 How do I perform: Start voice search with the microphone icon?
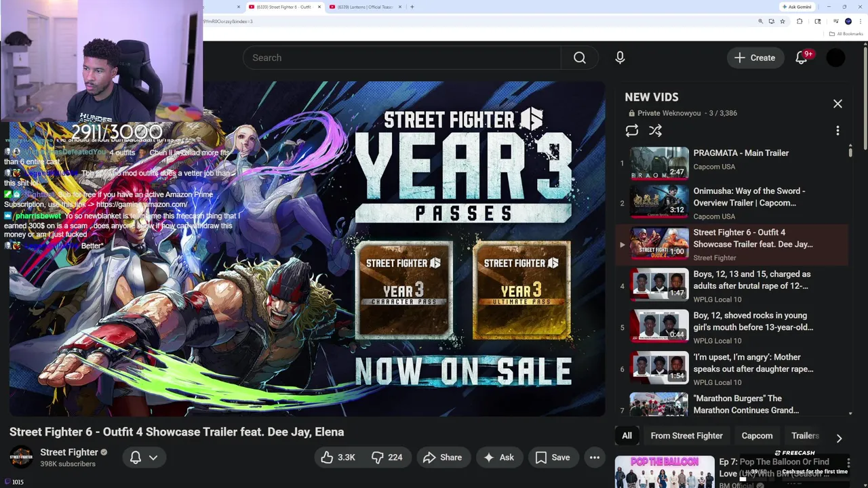point(620,58)
